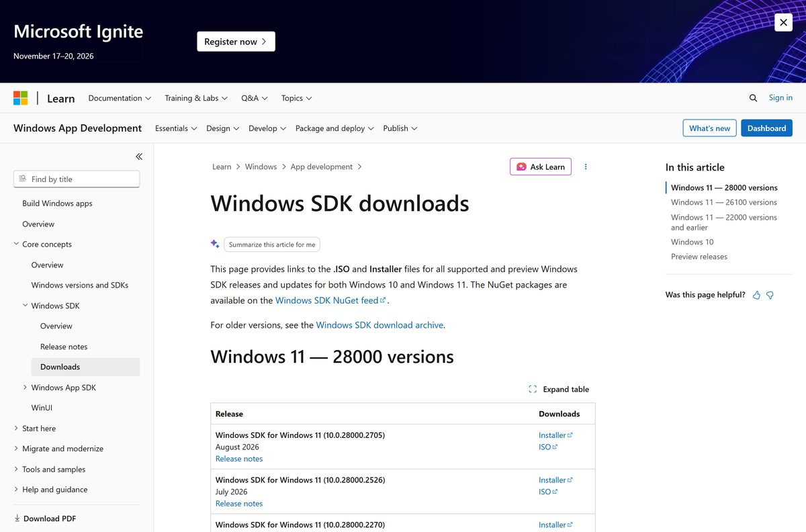Click the What's new button
This screenshot has height=532, width=806.
point(709,128)
